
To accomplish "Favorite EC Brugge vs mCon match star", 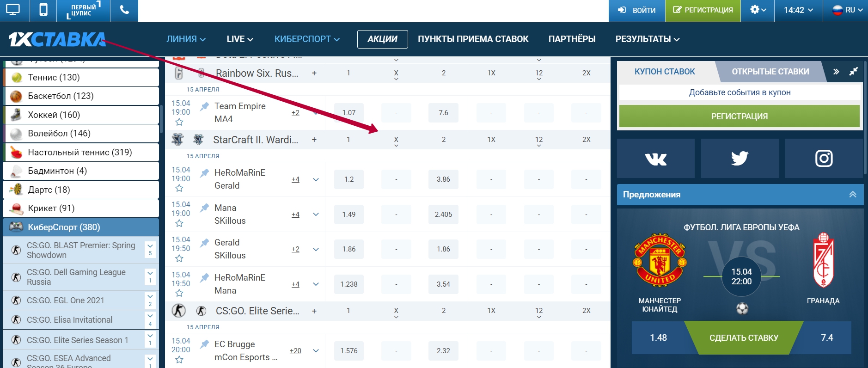I will 179,360.
